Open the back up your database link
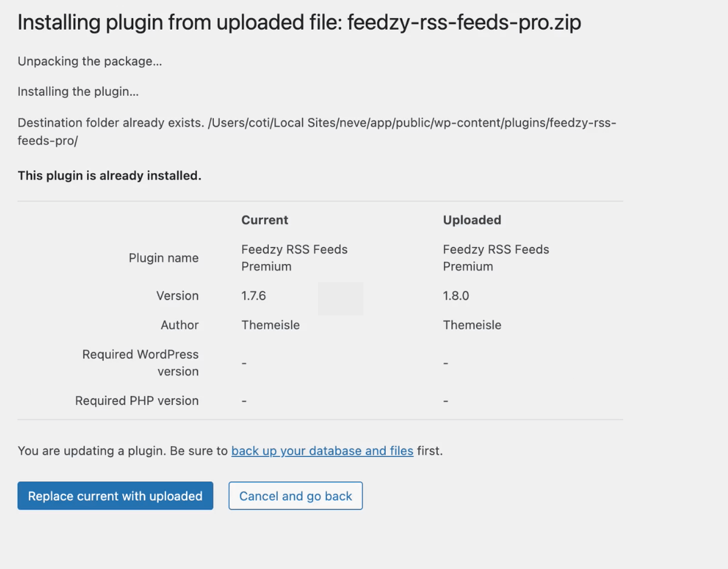This screenshot has width=728, height=569. [322, 451]
